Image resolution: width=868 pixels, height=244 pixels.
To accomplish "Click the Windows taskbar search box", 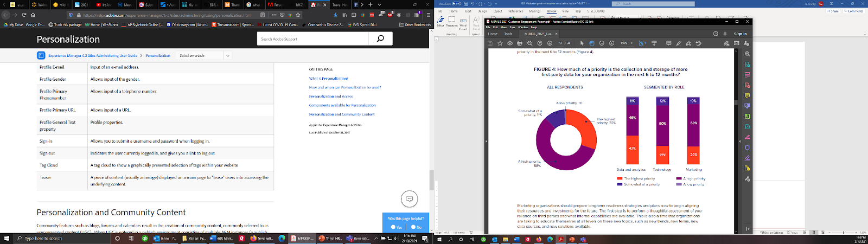I will [x=61, y=238].
